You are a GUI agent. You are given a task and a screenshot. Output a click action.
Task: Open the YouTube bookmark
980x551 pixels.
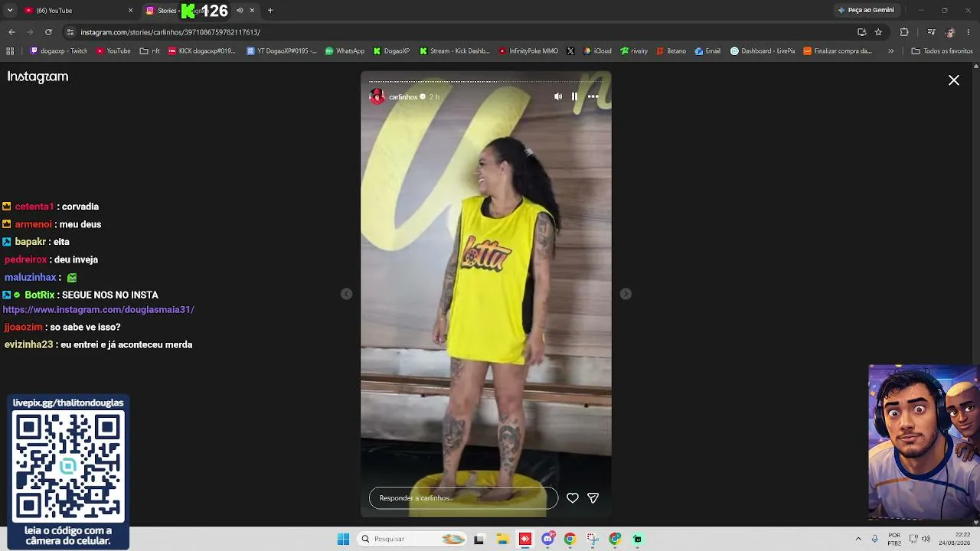[x=113, y=51]
